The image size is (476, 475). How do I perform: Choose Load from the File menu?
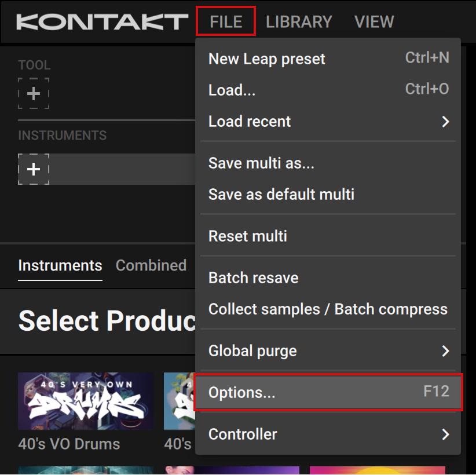[232, 90]
